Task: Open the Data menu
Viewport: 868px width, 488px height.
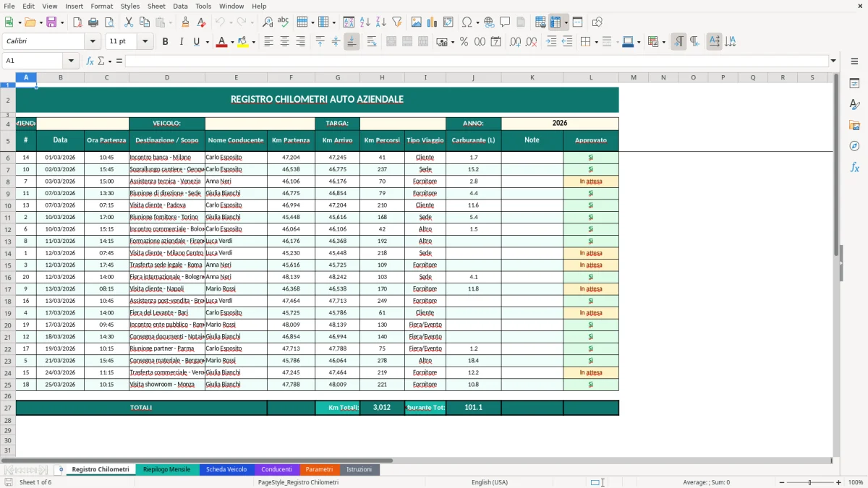Action: (x=180, y=6)
